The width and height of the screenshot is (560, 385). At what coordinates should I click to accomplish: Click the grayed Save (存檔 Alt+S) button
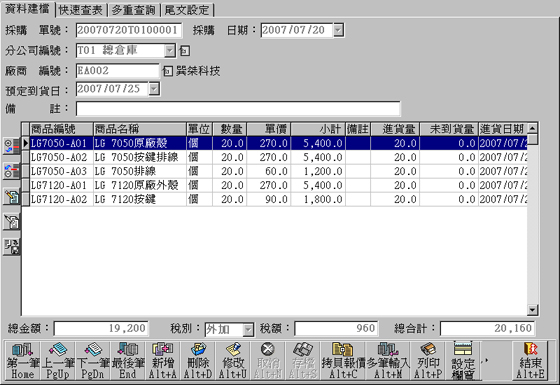coord(302,360)
